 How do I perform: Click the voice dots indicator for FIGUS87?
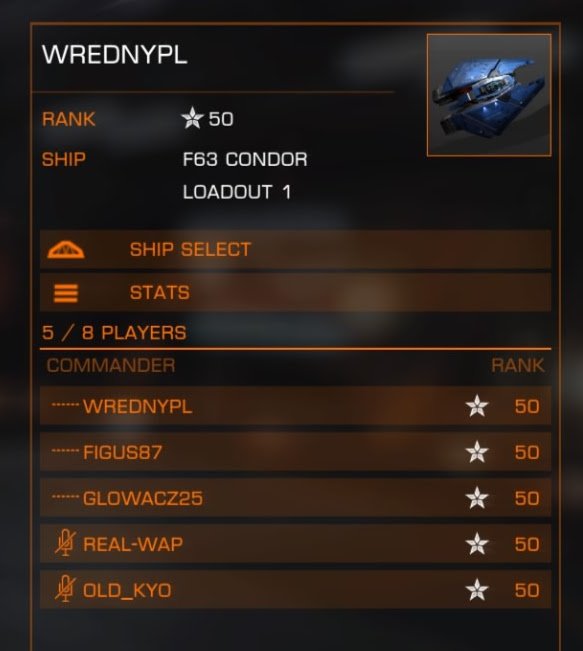coord(65,451)
